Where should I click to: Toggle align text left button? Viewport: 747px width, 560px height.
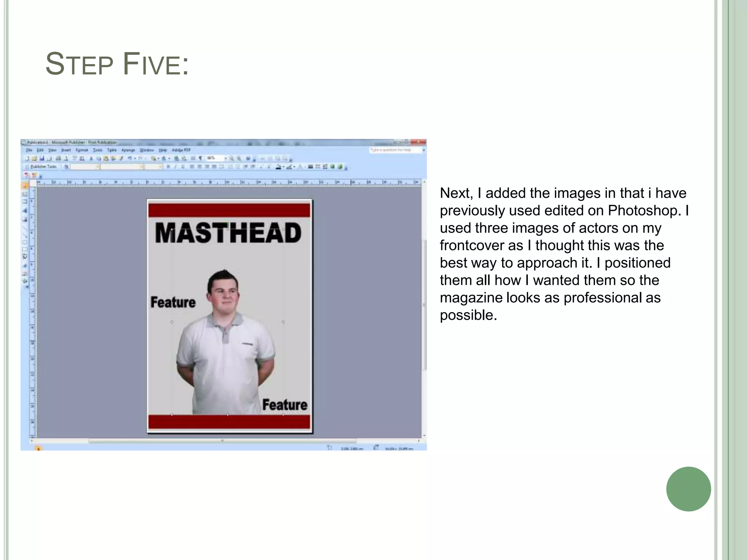[192, 167]
